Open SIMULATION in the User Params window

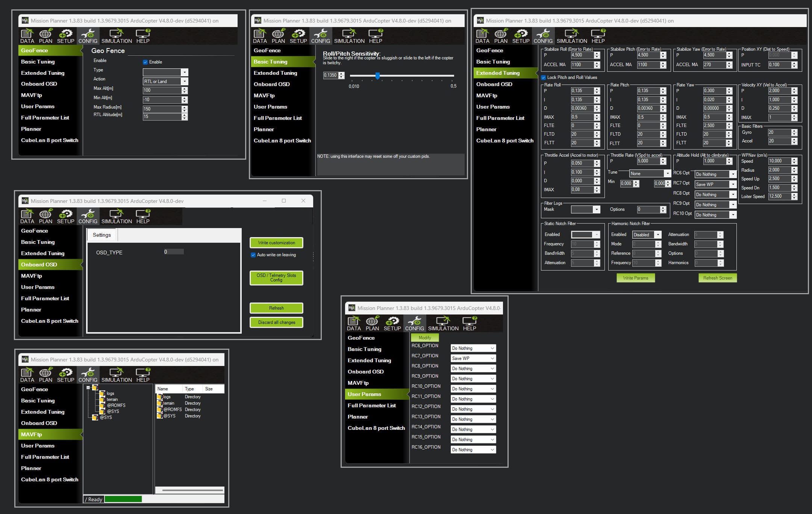443,324
